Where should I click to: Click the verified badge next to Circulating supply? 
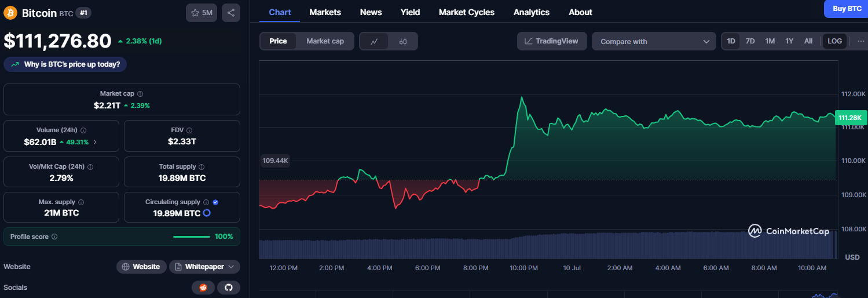pyautogui.click(x=215, y=202)
